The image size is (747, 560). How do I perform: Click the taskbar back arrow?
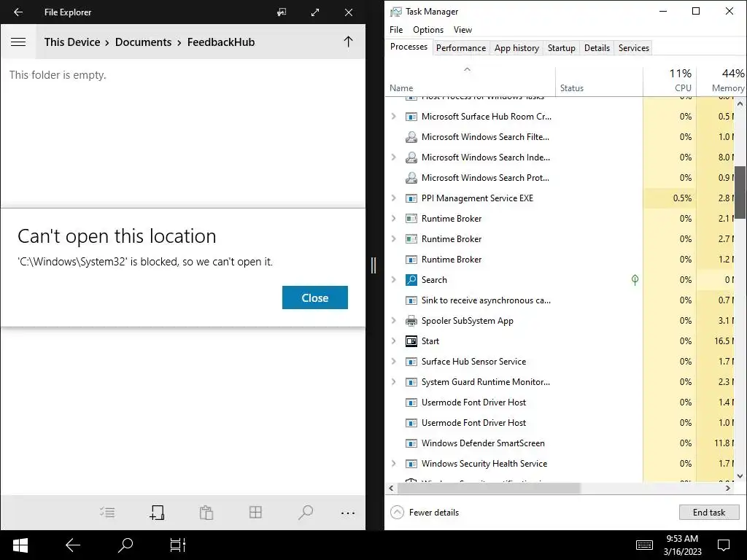point(72,545)
